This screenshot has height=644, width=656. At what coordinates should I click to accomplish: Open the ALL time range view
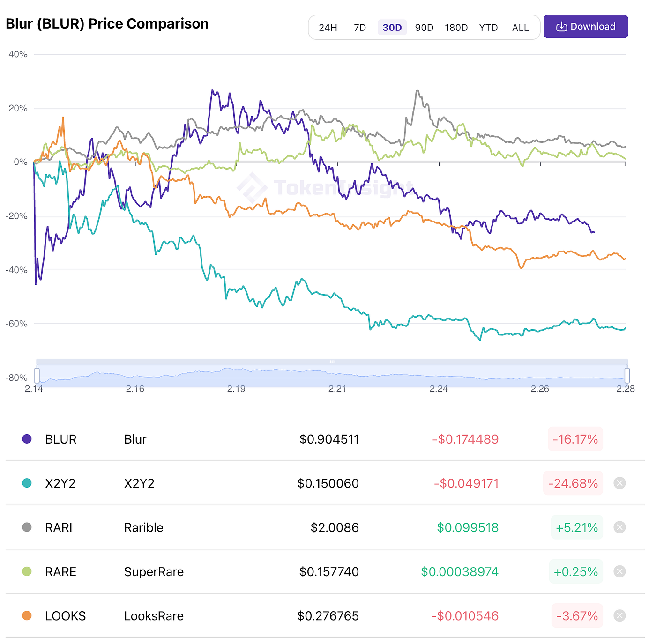[520, 27]
